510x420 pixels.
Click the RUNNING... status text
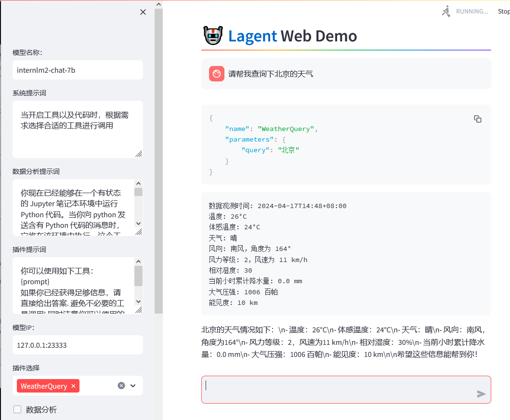pyautogui.click(x=472, y=12)
